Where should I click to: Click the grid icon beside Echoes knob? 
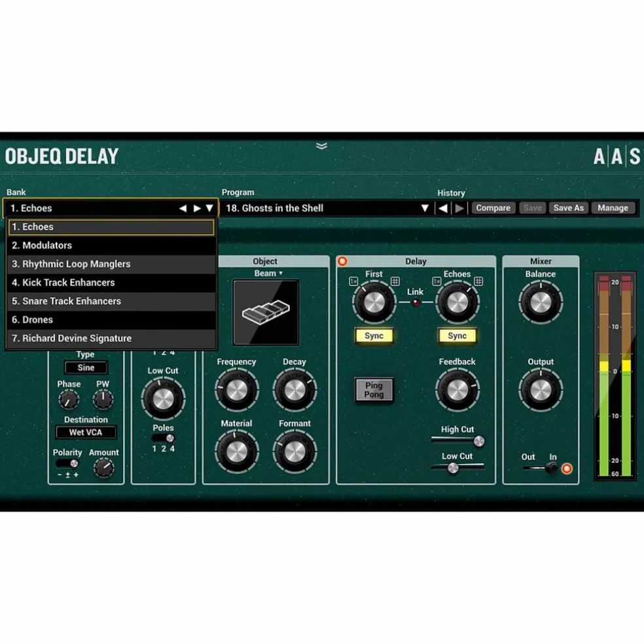pos(478,281)
